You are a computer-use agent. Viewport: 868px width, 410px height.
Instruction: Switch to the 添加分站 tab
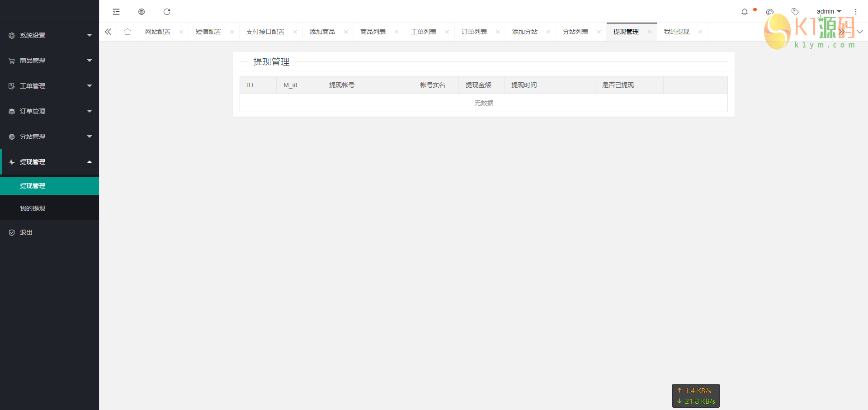[x=525, y=32]
